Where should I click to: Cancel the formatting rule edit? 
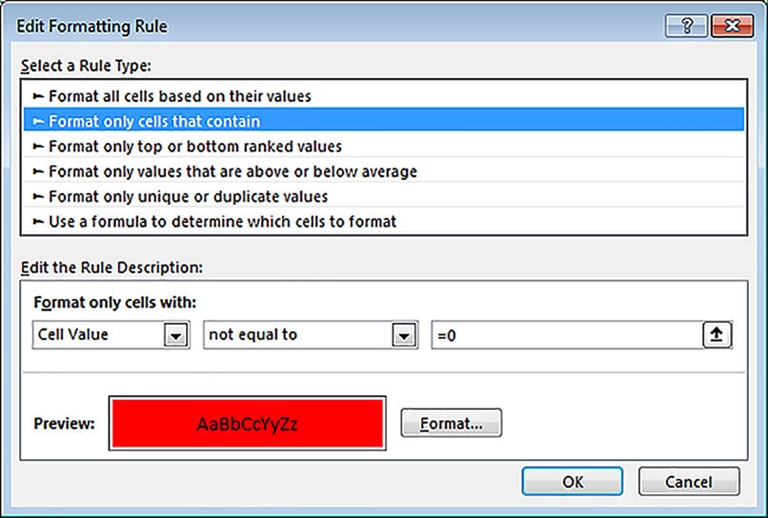coord(688,481)
